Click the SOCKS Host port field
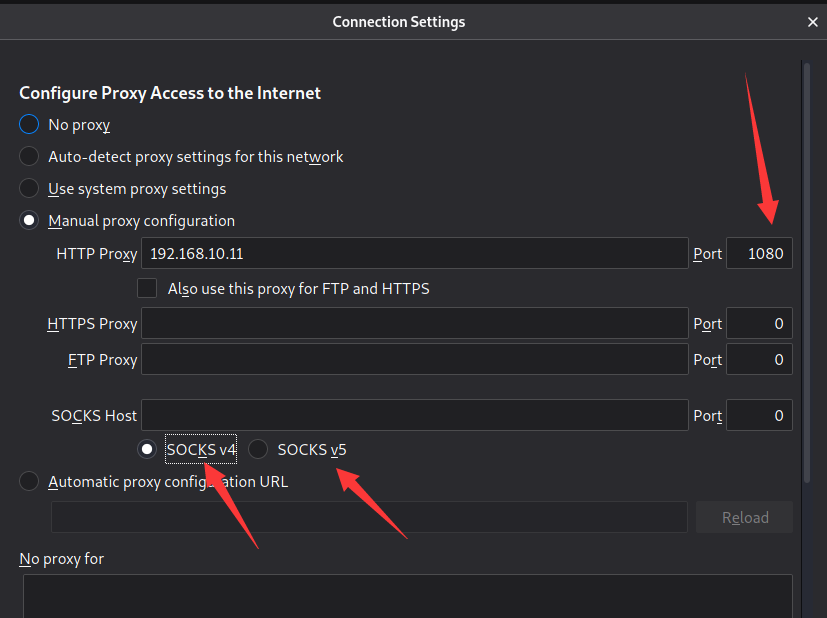 (x=759, y=415)
